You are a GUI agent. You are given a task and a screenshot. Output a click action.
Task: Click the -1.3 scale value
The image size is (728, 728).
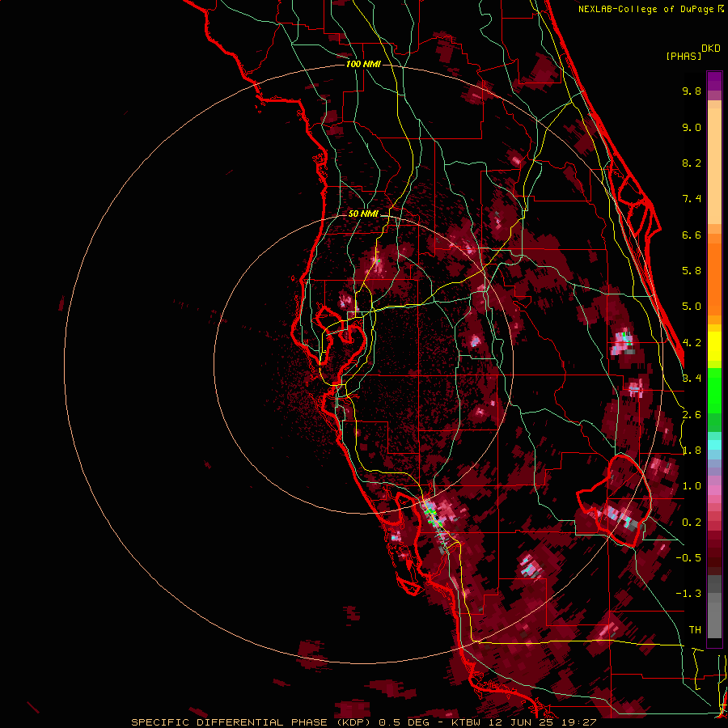click(x=688, y=594)
